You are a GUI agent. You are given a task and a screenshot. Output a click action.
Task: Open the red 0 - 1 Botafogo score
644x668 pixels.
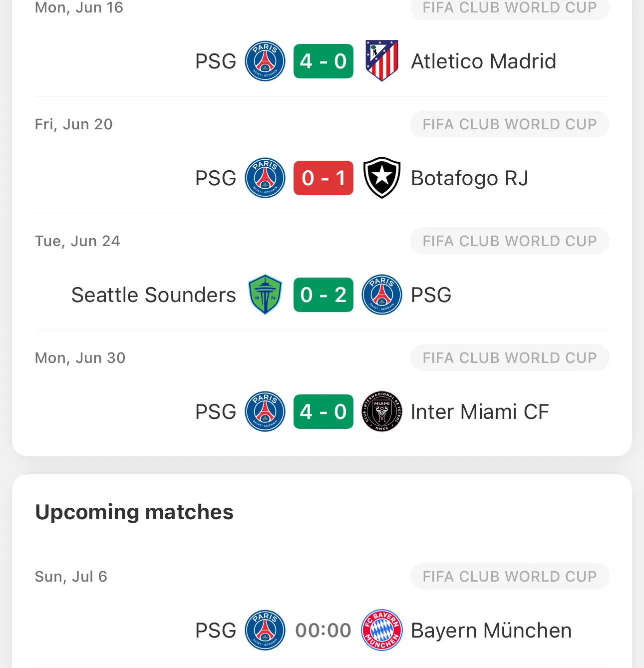pos(323,178)
